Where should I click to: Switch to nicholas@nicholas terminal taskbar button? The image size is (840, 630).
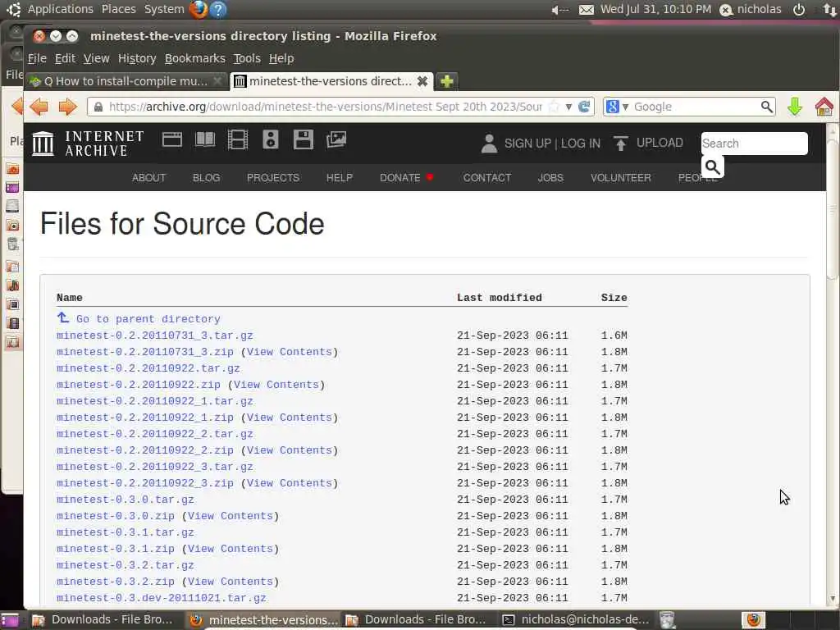[576, 620]
